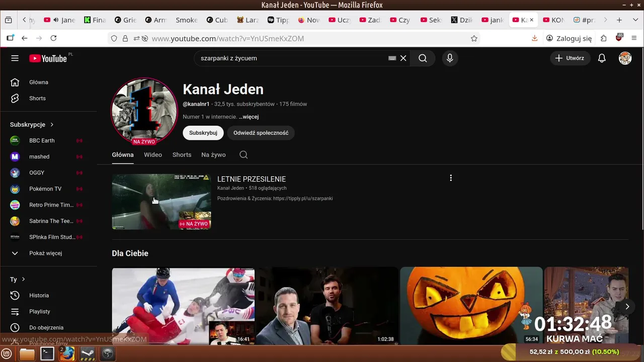Switch to the Na żywo channel tab

click(x=213, y=155)
